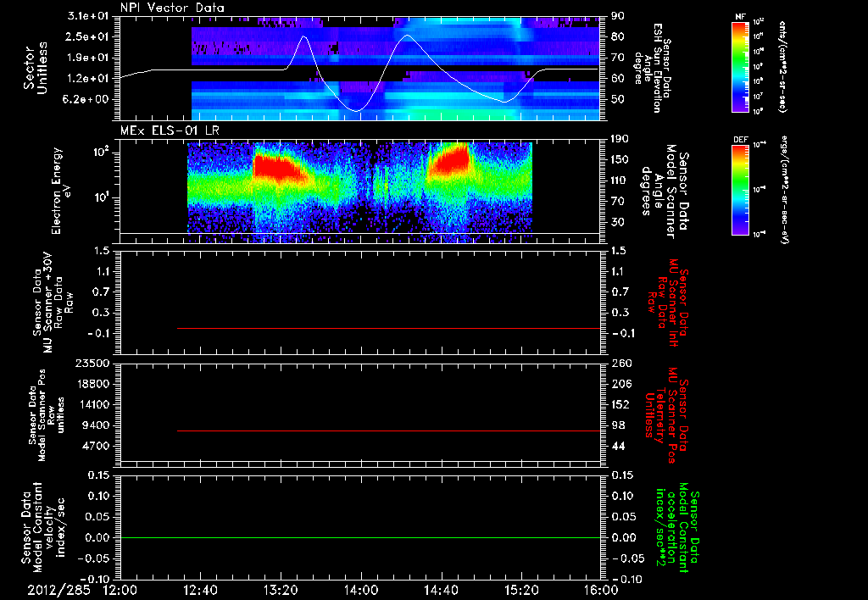868x600 pixels.
Task: Select the "NPI Vector Data" panel title
Action: pos(172,8)
